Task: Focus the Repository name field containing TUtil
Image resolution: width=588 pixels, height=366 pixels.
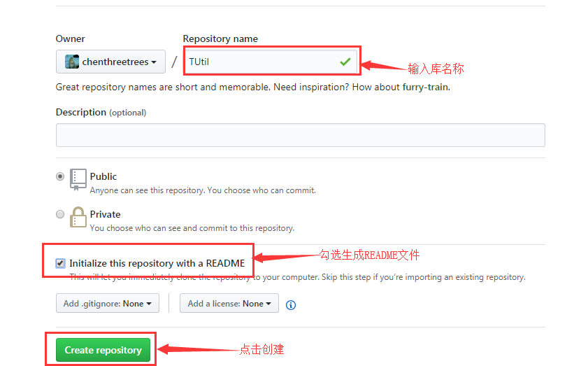Action: coord(266,62)
